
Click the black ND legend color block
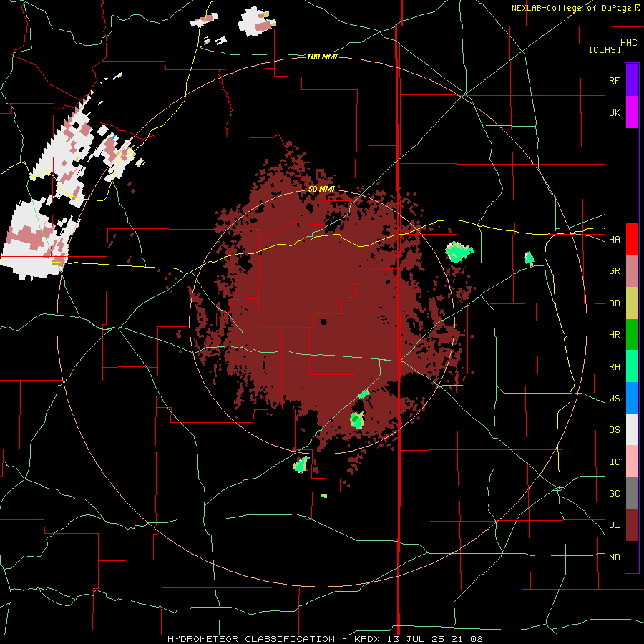pyautogui.click(x=632, y=557)
